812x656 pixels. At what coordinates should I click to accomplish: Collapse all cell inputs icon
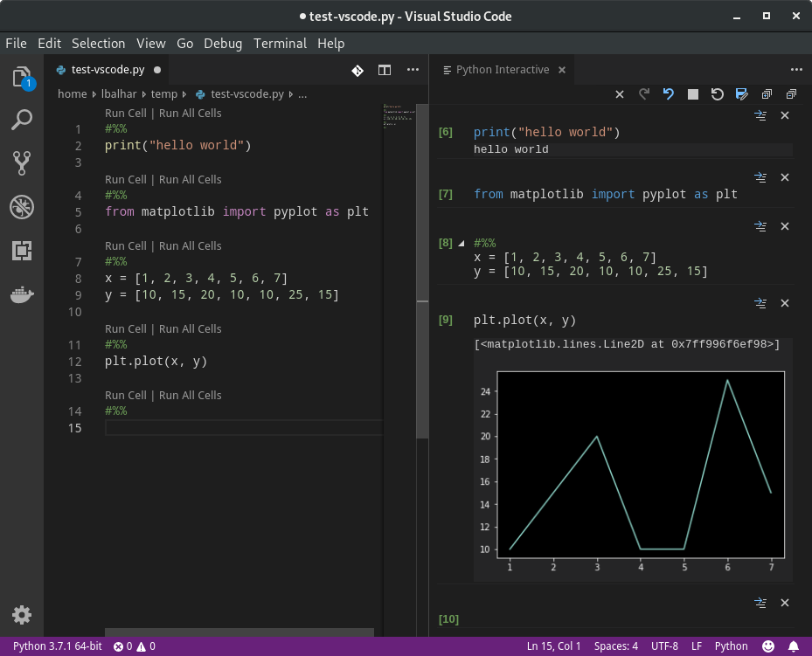tap(791, 93)
